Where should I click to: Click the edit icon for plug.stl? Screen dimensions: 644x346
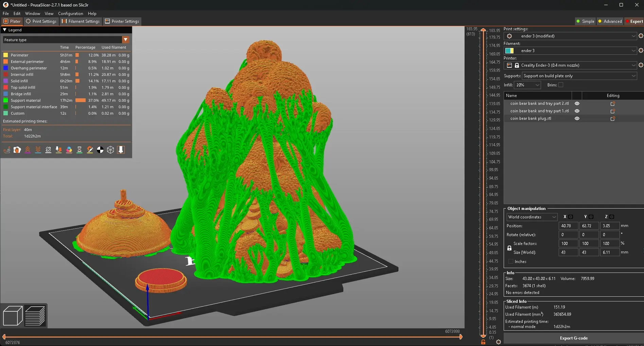[x=613, y=119]
